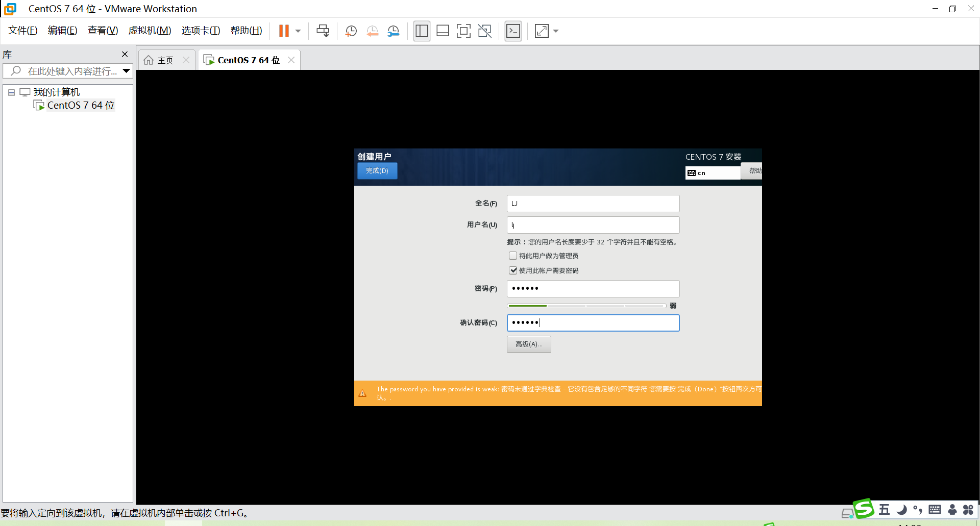The height and width of the screenshot is (526, 980).
Task: Click the stretch guest display icon
Action: point(542,31)
